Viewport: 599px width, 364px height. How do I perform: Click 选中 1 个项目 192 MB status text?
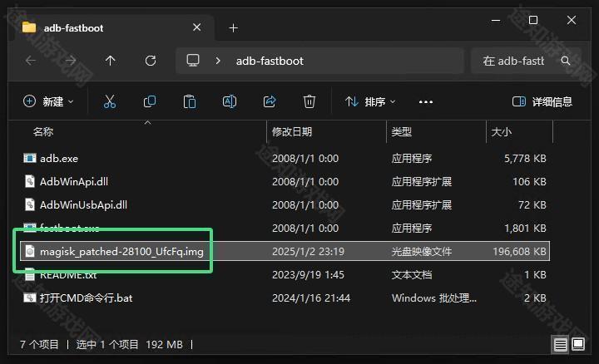click(129, 345)
